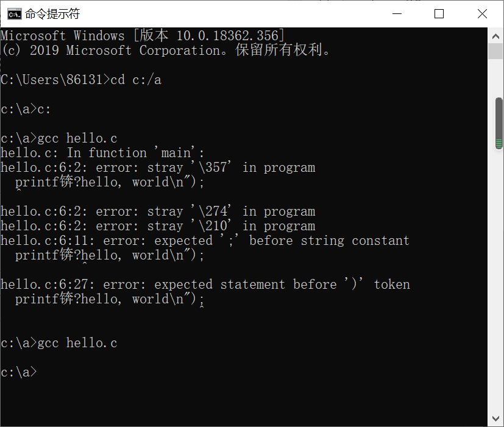The width and height of the screenshot is (504, 427).
Task: Click the stray '\210' error line
Action: coord(158,226)
